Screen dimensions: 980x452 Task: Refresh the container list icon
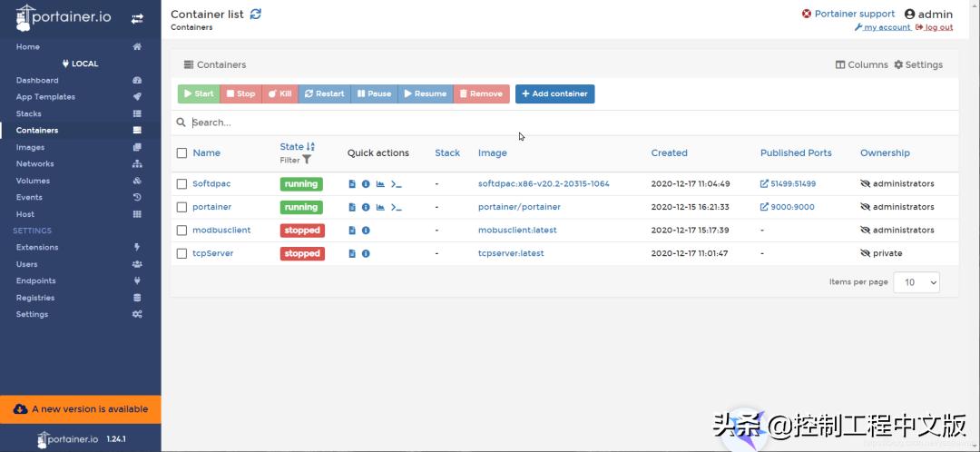256,14
